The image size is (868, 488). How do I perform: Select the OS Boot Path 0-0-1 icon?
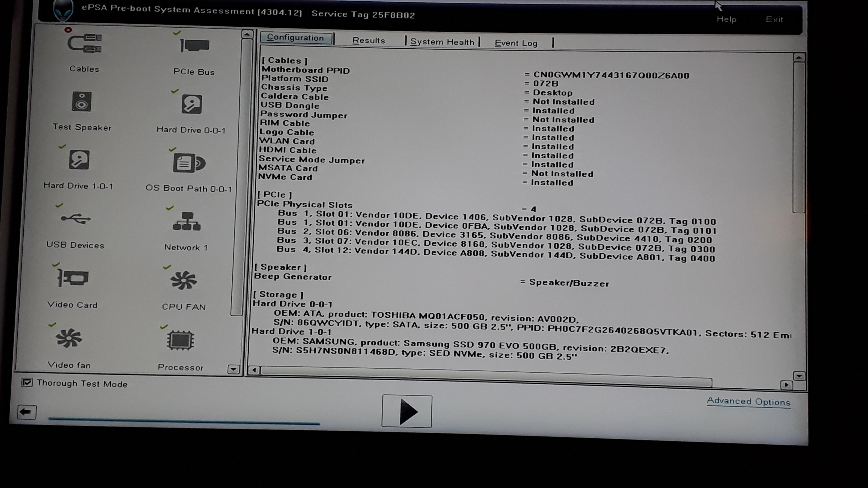[189, 163]
